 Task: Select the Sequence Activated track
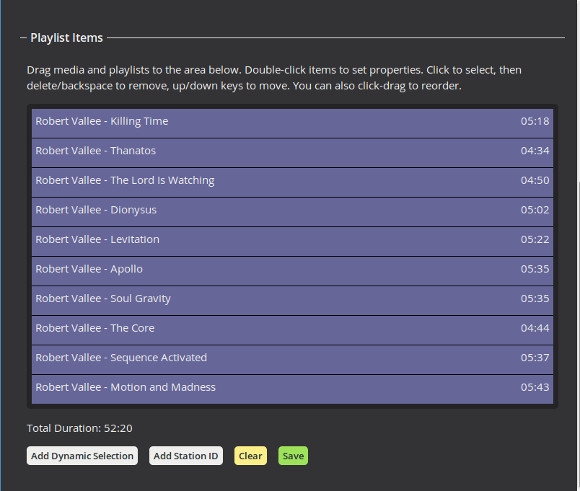click(x=292, y=360)
